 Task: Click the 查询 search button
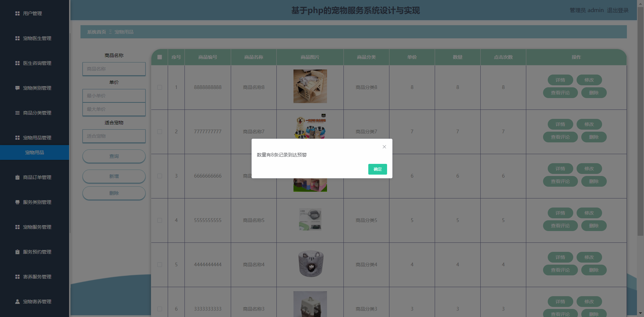114,156
